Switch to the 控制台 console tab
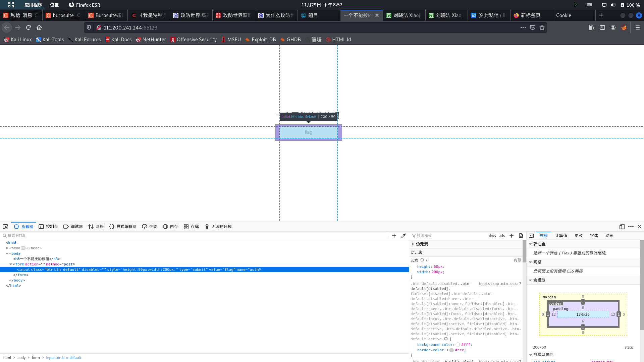Screen dimensions: 644x362 pyautogui.click(x=48, y=227)
